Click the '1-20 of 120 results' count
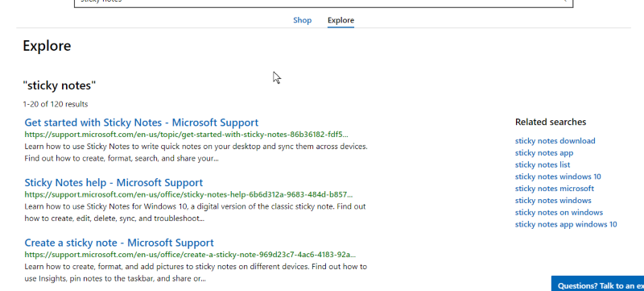This screenshot has width=644, height=291. click(x=56, y=105)
